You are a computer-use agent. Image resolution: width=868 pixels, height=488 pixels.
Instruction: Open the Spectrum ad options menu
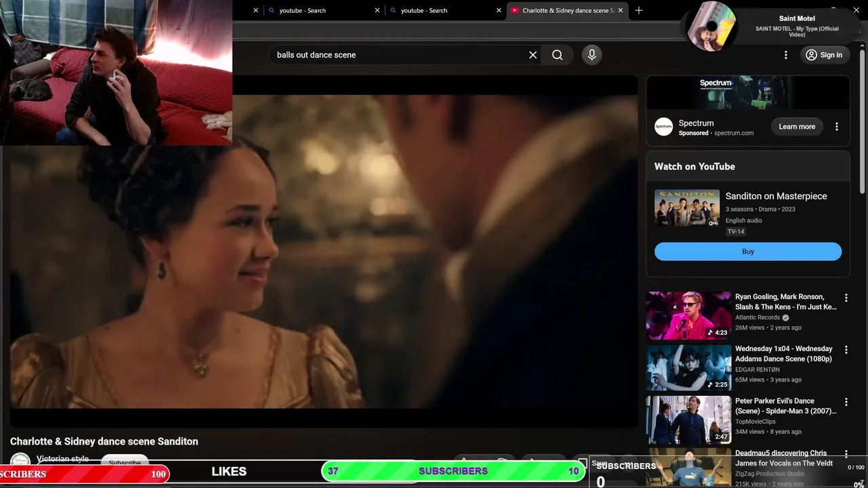837,127
